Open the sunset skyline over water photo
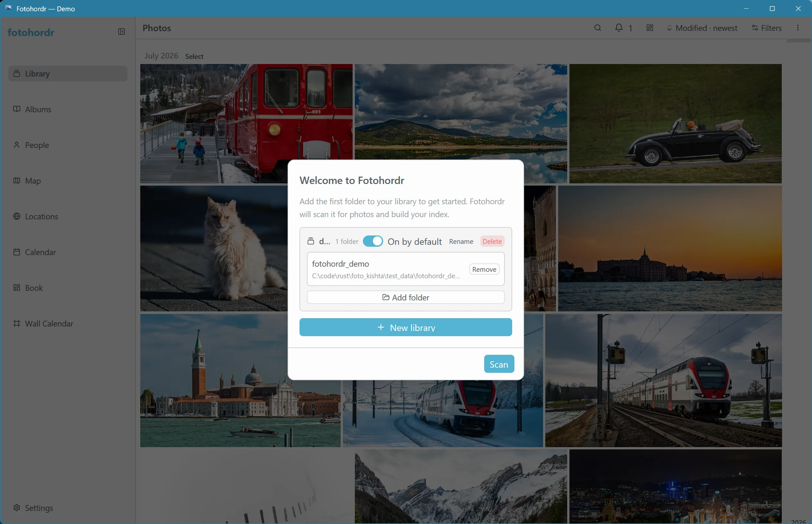The height and width of the screenshot is (524, 812). pyautogui.click(x=670, y=248)
